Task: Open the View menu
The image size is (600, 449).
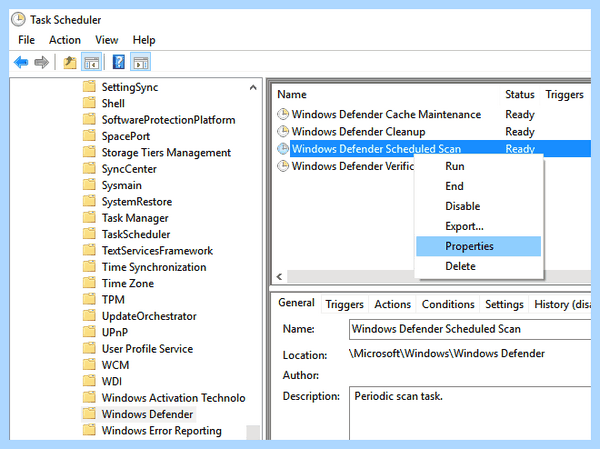Action: click(x=106, y=40)
